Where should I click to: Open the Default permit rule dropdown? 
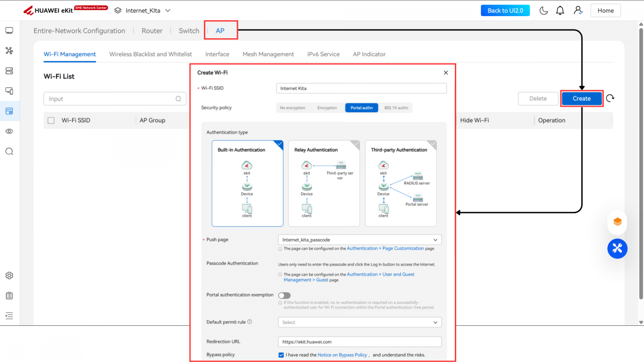[435, 322]
